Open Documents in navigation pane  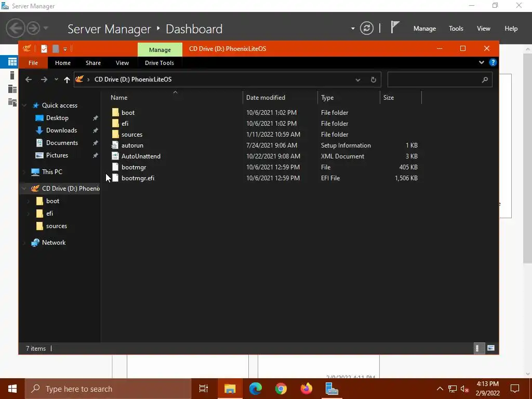coord(62,143)
